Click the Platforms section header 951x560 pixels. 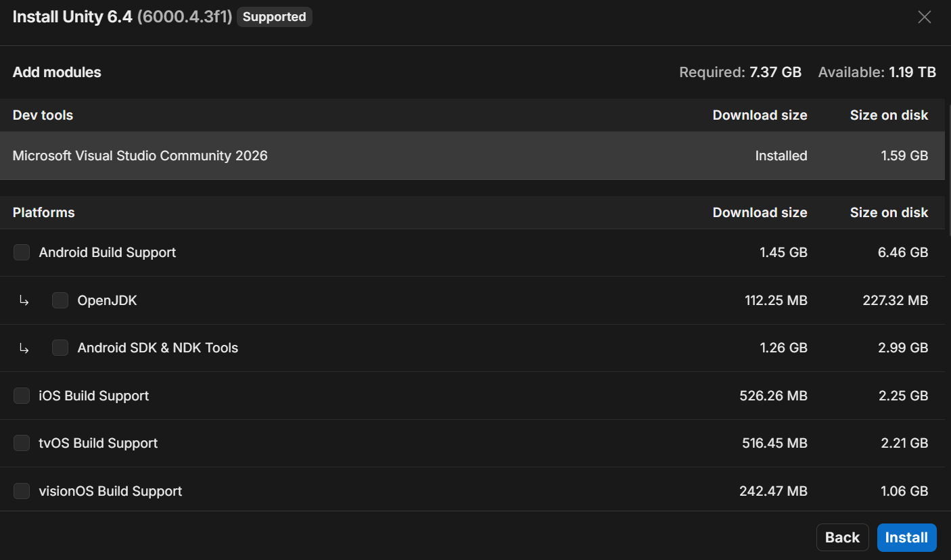pyautogui.click(x=44, y=212)
